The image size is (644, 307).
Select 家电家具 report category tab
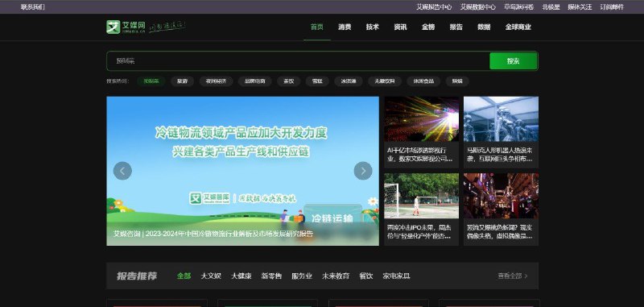click(396, 276)
